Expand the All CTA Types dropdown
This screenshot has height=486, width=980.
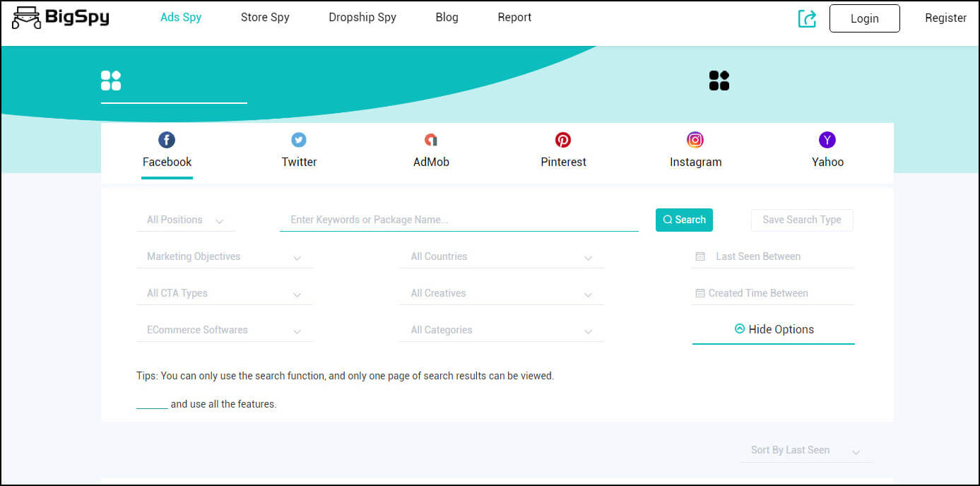[225, 294]
